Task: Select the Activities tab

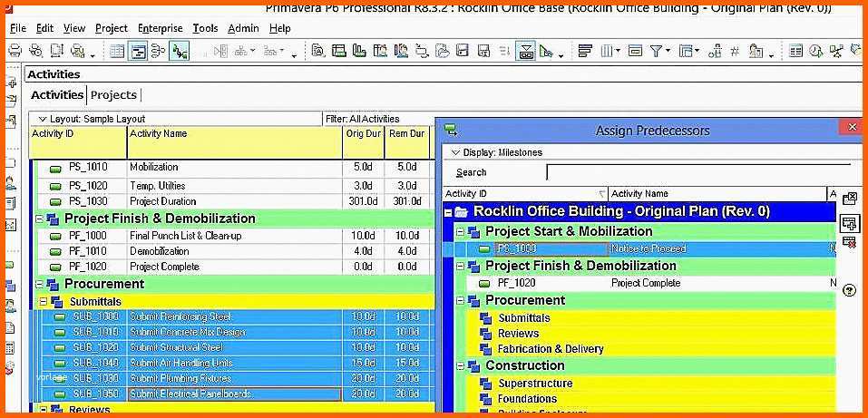Action: 57,95
